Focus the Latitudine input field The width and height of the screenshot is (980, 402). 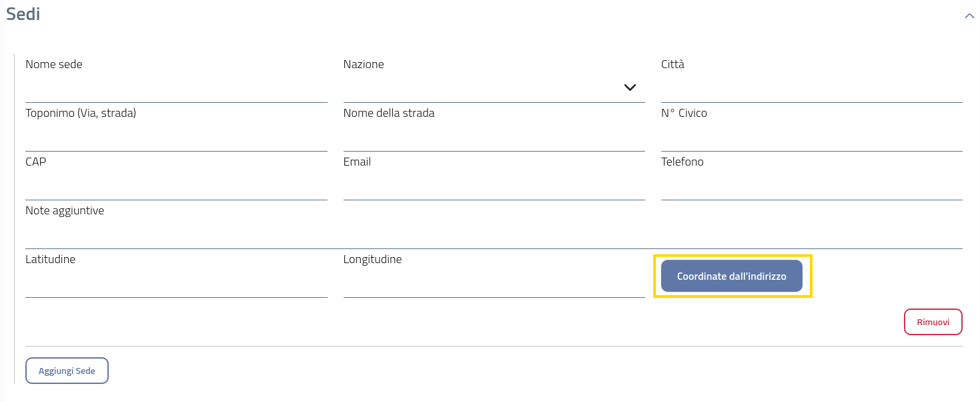(x=176, y=284)
